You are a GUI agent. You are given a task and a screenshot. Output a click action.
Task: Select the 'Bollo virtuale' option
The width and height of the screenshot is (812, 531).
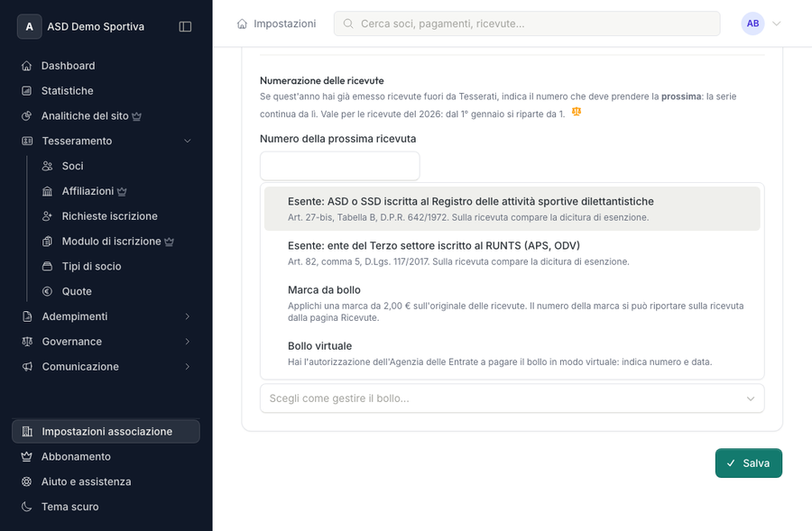tap(512, 353)
